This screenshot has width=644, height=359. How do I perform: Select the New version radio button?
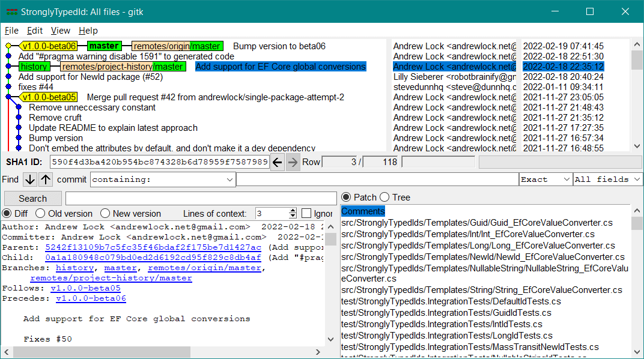tap(105, 213)
